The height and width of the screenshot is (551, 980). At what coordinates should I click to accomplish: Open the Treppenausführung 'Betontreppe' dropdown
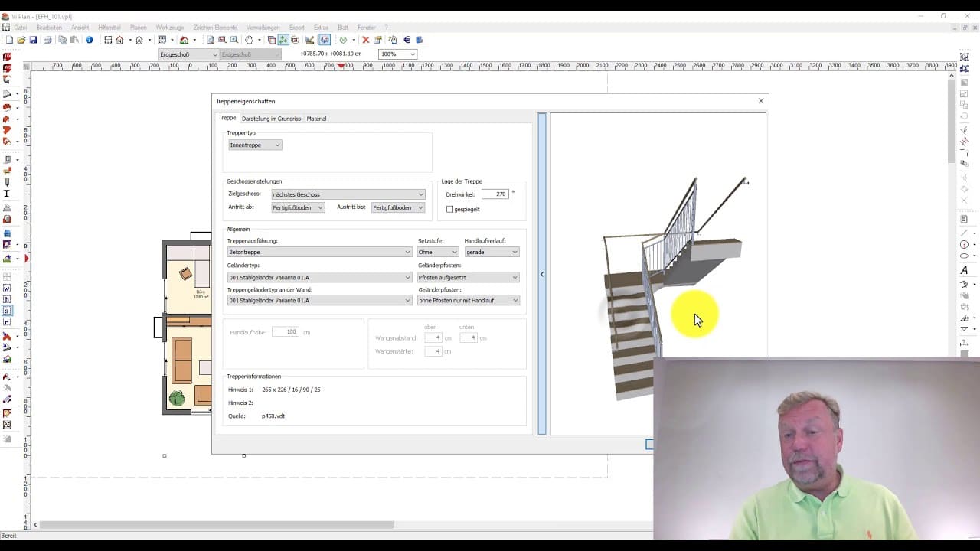tap(319, 252)
